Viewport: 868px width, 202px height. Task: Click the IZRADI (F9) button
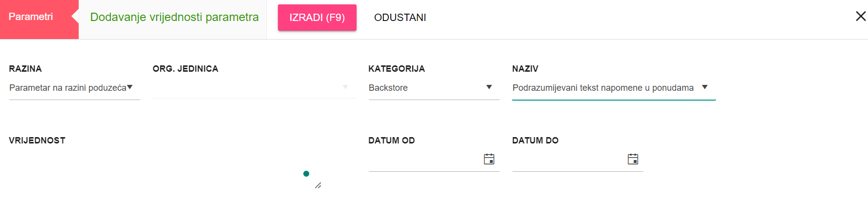(317, 18)
